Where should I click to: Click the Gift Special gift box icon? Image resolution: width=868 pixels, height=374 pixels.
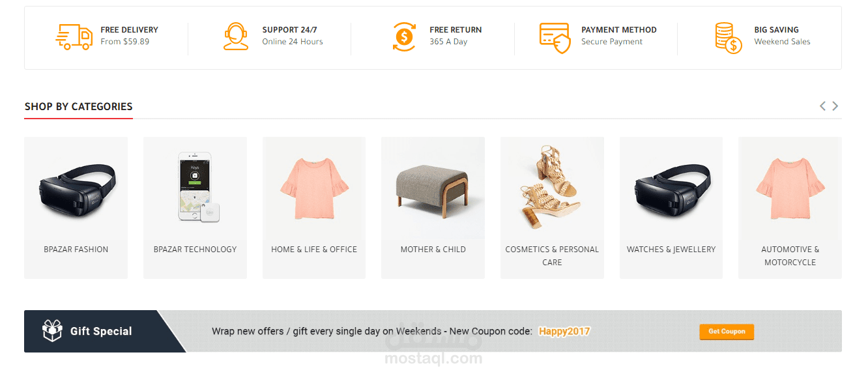52,331
